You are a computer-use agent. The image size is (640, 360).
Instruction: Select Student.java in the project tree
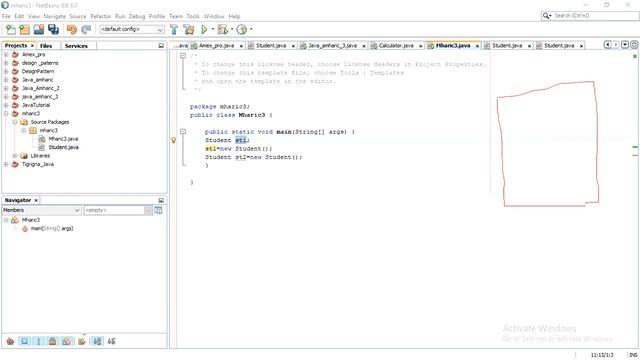[64, 147]
